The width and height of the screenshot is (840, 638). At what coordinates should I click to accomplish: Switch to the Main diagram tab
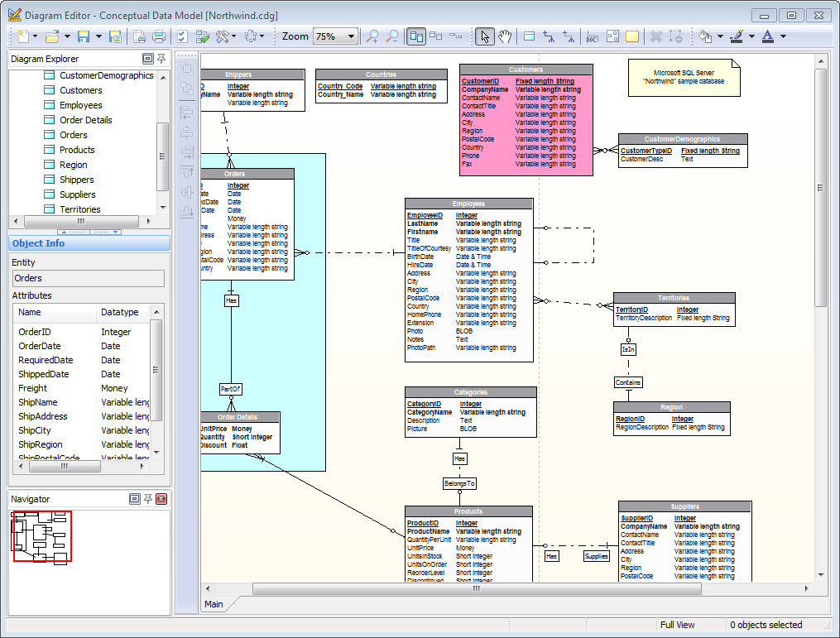tap(214, 604)
